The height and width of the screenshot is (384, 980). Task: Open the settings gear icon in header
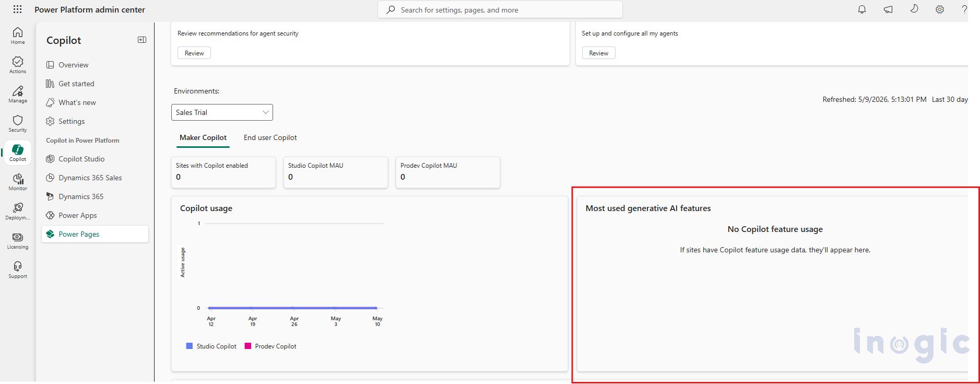940,9
